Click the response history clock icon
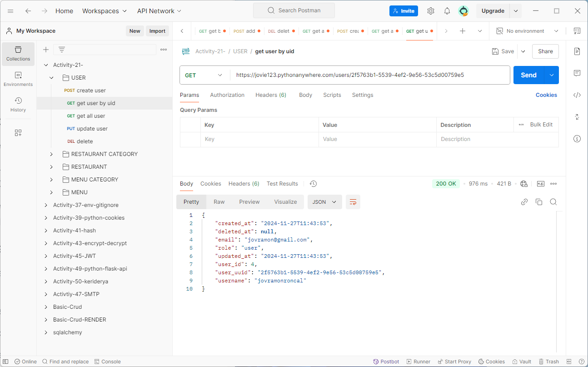The width and height of the screenshot is (588, 367). [313, 184]
